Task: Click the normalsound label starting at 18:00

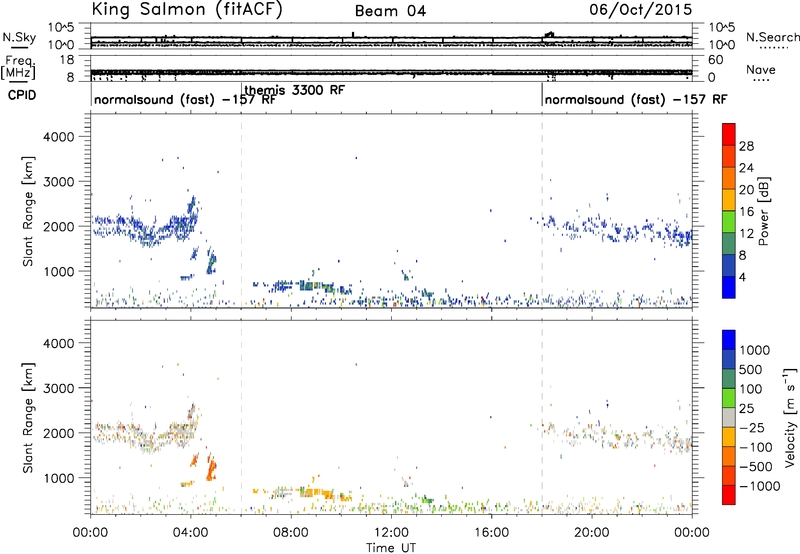Action: click(x=636, y=99)
